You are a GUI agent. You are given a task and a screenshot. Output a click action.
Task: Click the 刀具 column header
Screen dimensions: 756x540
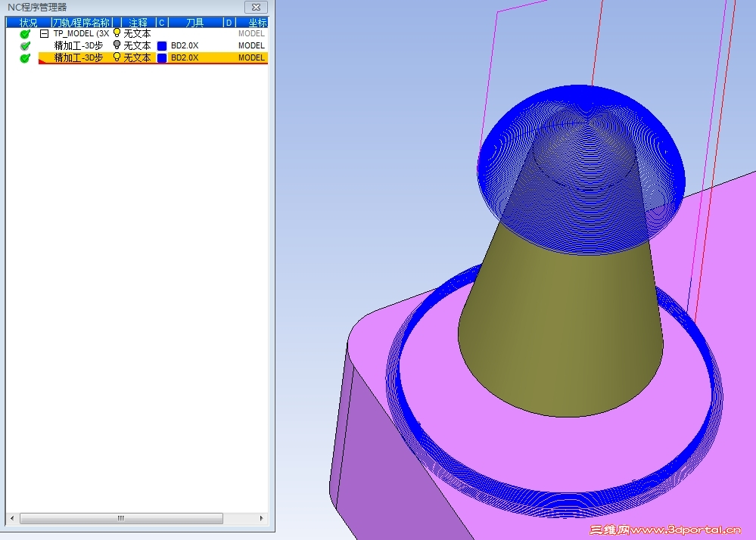tap(194, 23)
